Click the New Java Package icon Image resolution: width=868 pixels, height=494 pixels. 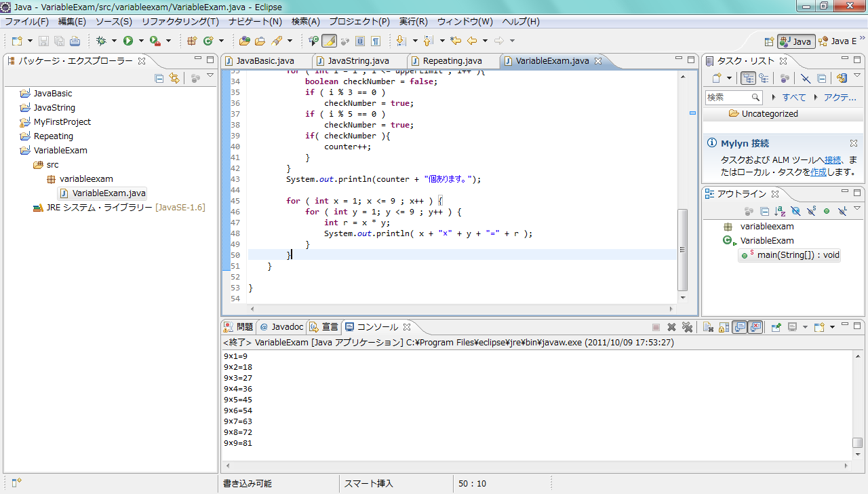(x=192, y=41)
